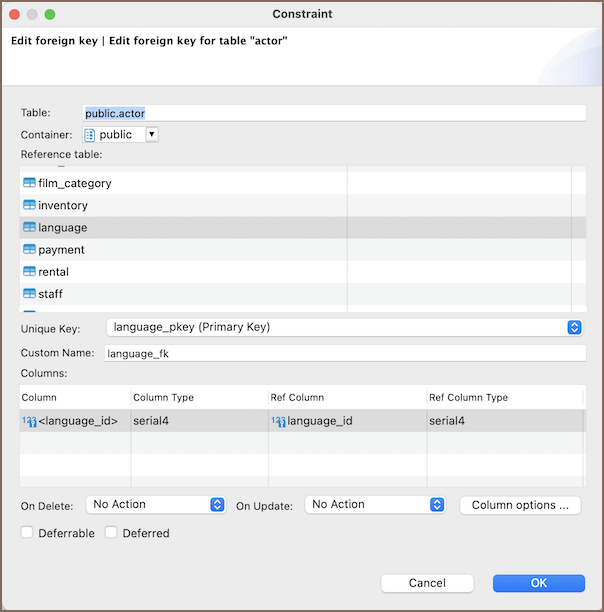Click the numeric icon beside Ref Column language_id
The height and width of the screenshot is (612, 604).
(278, 421)
